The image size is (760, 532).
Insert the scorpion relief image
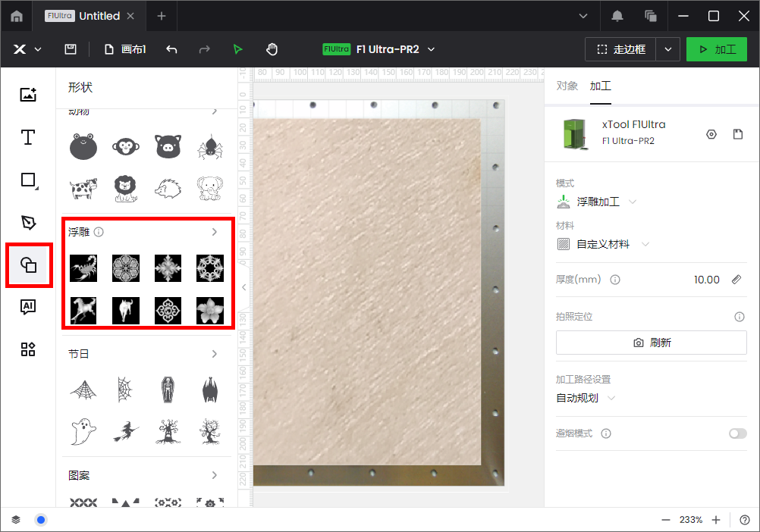tap(83, 268)
